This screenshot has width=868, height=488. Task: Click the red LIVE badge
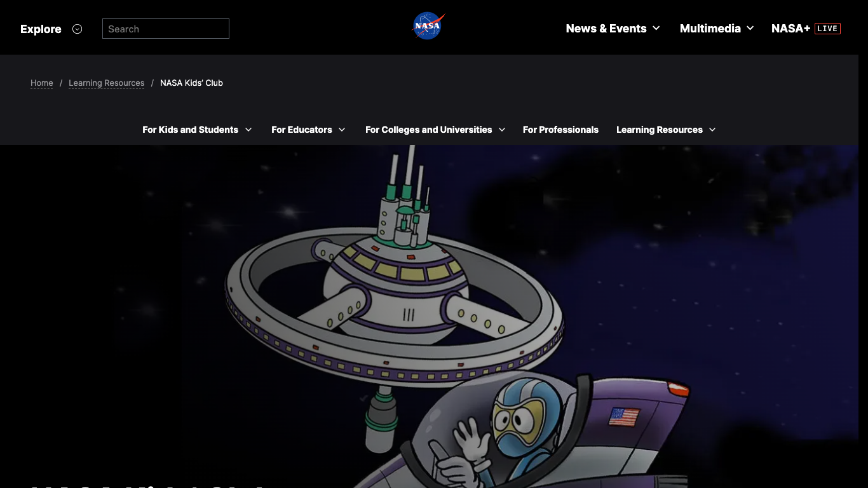[827, 29]
